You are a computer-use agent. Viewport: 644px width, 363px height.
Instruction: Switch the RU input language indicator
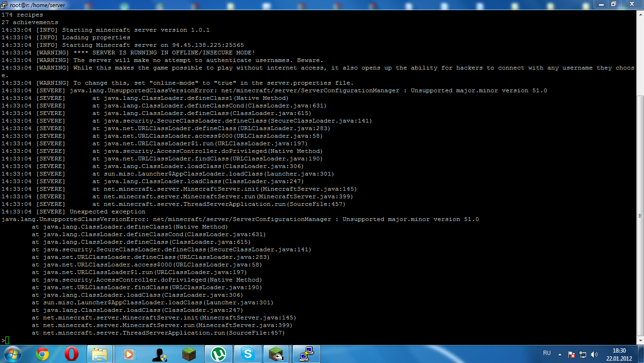click(546, 354)
